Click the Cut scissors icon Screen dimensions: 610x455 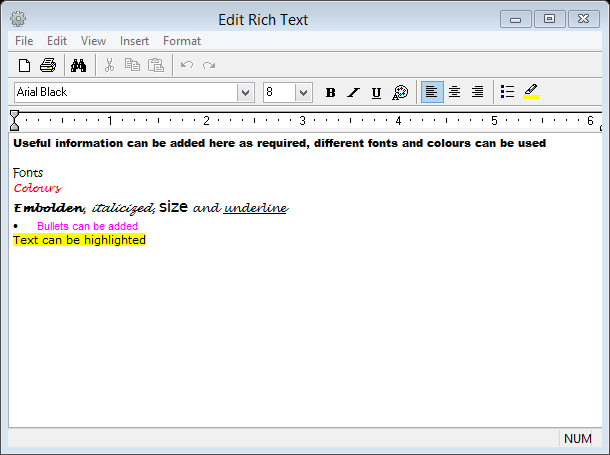[109, 66]
